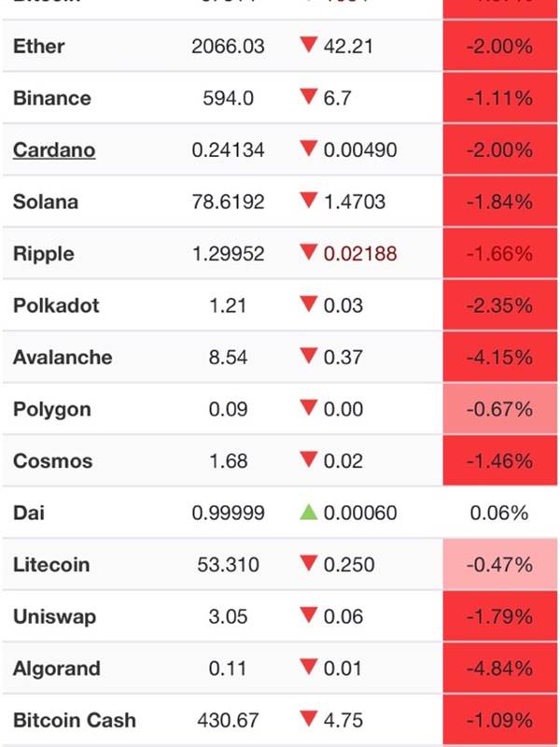
Task: Select the Binance price 594.0
Action: (x=228, y=98)
